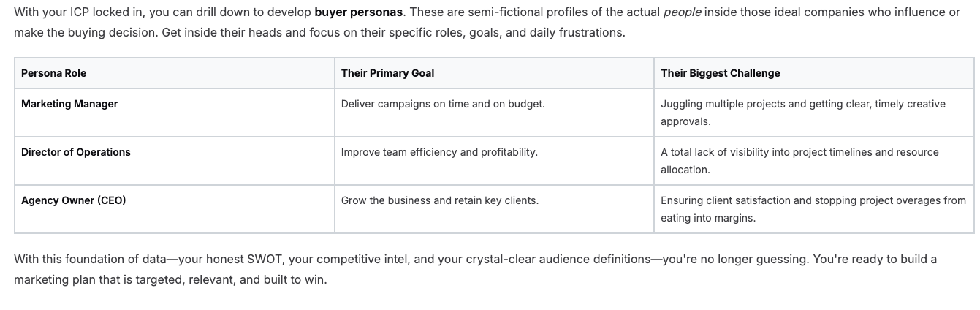Click the 'Their Biggest Challenge' column header
Viewport: 980px width, 310px height.
point(814,73)
